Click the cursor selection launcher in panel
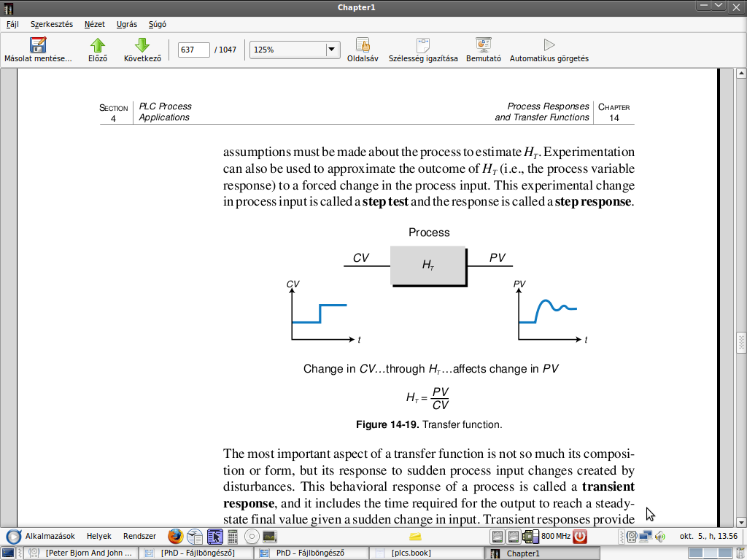Viewport: 747px width, 560px height. point(215,537)
